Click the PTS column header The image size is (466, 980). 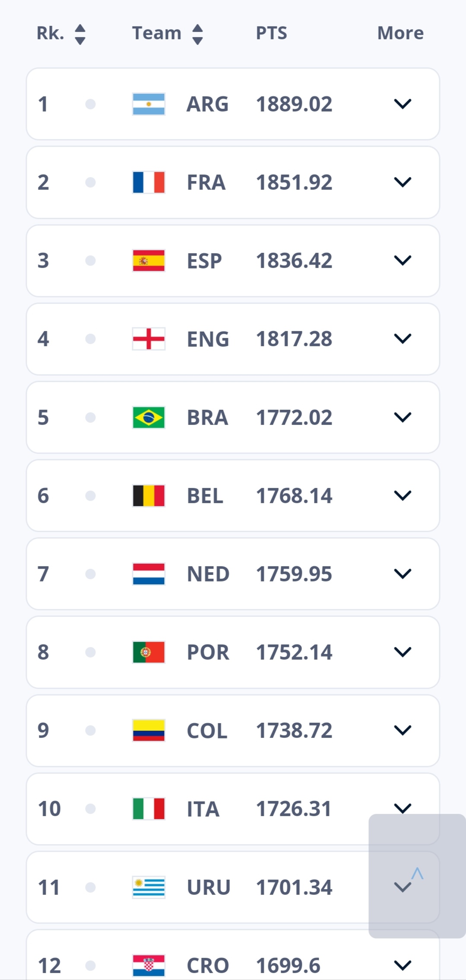271,33
